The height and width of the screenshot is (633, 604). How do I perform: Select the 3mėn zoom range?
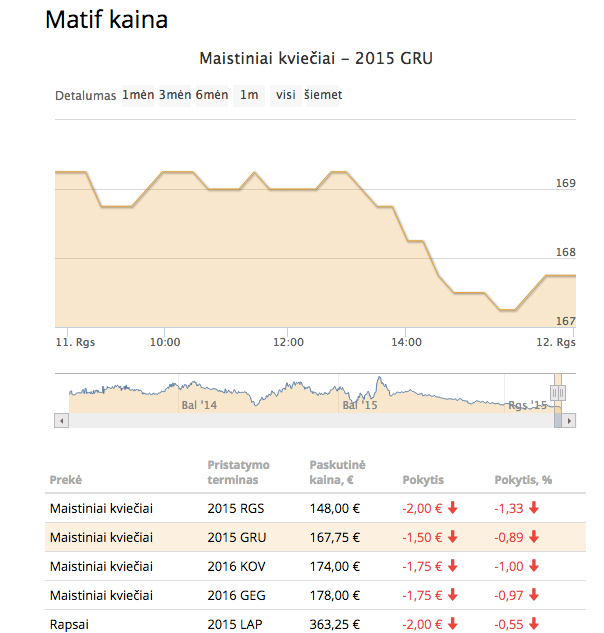click(x=175, y=96)
